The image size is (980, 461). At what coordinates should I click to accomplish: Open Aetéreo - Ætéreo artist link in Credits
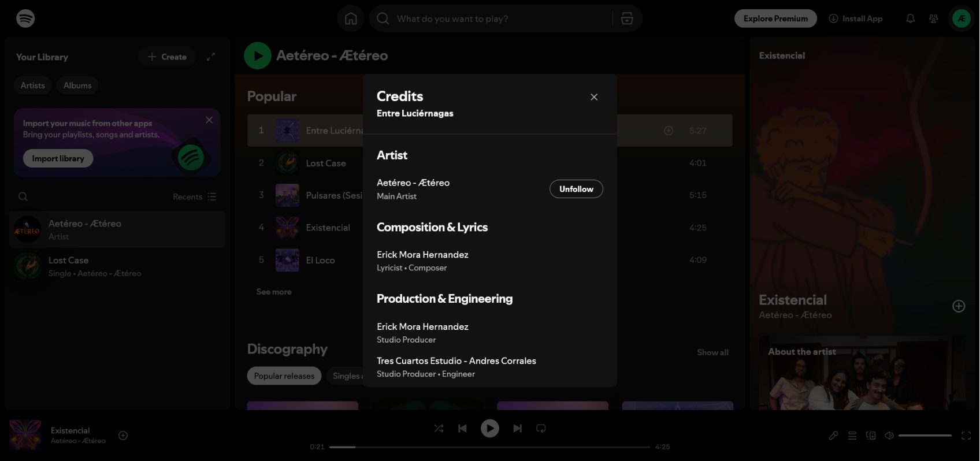pos(413,183)
